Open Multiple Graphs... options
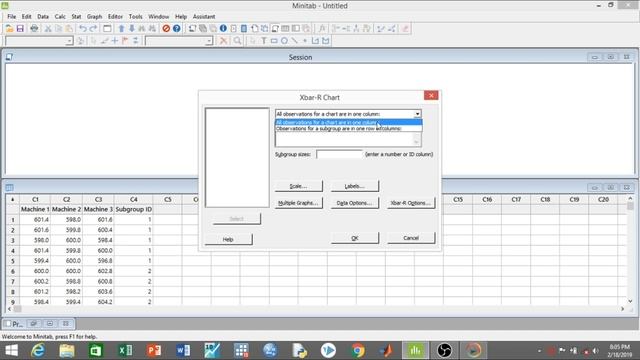The height and width of the screenshot is (360, 640). coord(298,203)
